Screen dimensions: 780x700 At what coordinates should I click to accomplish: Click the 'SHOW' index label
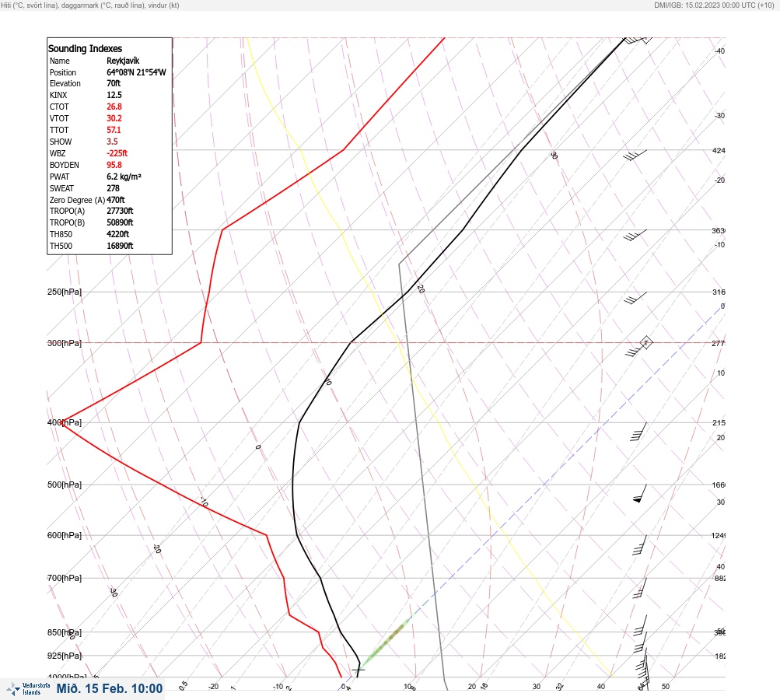coord(61,142)
